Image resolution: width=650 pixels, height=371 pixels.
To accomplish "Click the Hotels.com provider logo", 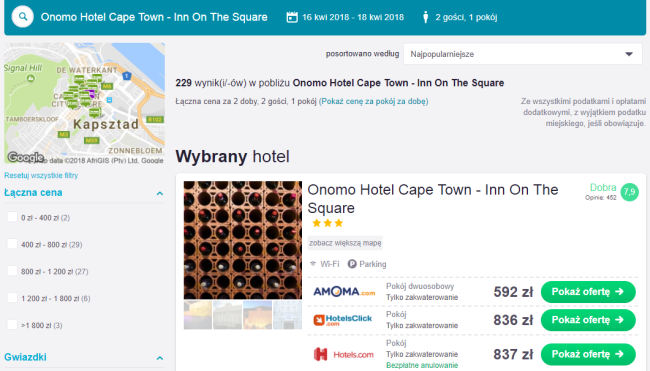I will [344, 354].
